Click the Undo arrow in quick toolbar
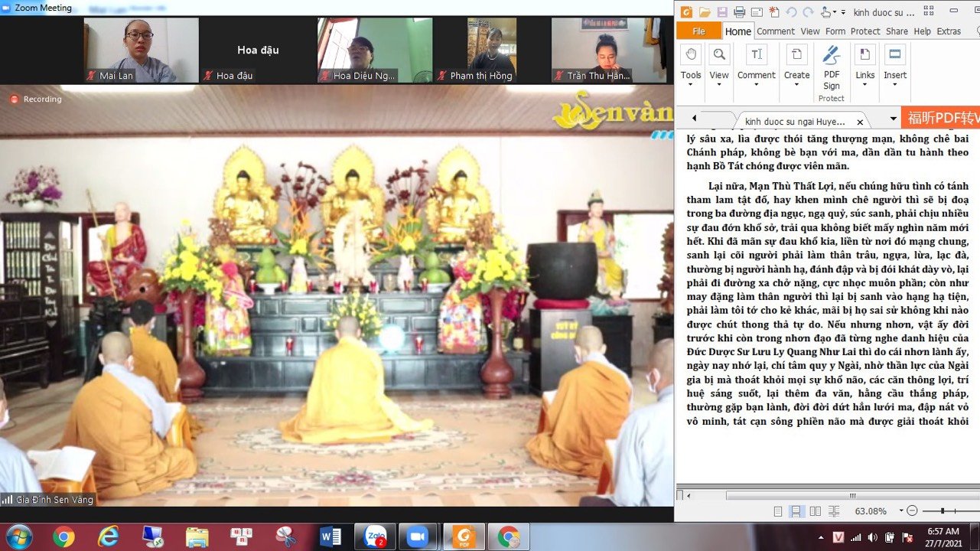 coord(792,11)
